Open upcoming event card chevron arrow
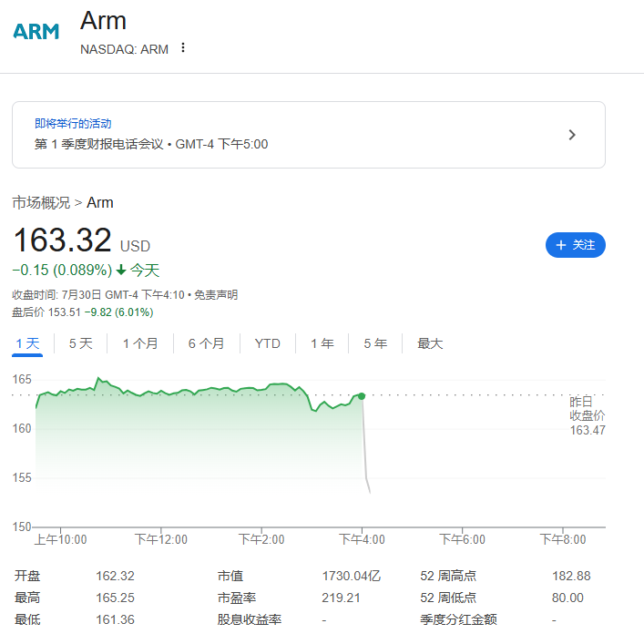 [572, 135]
